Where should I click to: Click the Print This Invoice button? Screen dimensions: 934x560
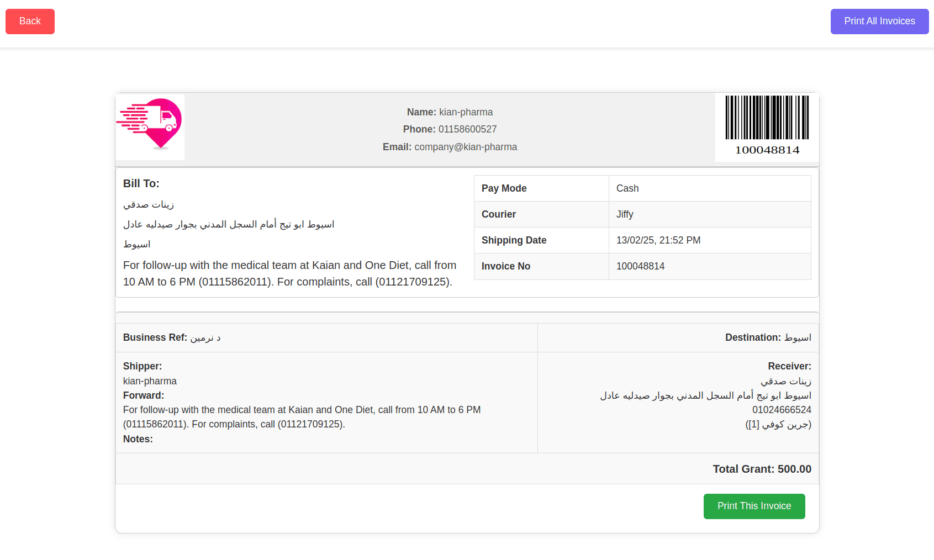pos(754,506)
